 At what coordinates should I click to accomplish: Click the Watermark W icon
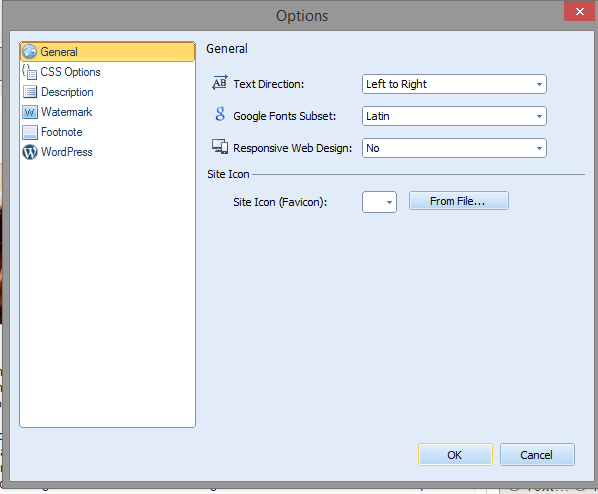30,112
